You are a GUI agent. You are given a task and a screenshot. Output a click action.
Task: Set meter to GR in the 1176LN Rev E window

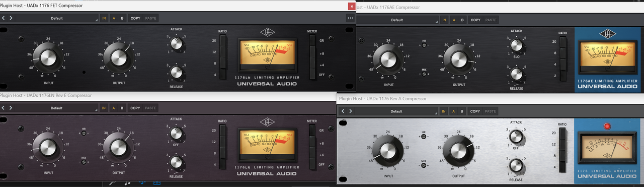point(312,131)
